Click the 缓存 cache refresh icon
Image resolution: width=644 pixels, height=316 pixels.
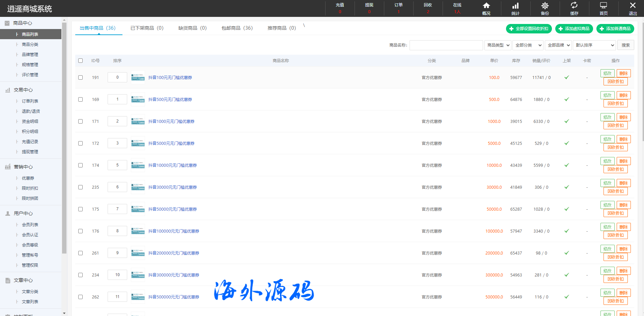coord(574,6)
